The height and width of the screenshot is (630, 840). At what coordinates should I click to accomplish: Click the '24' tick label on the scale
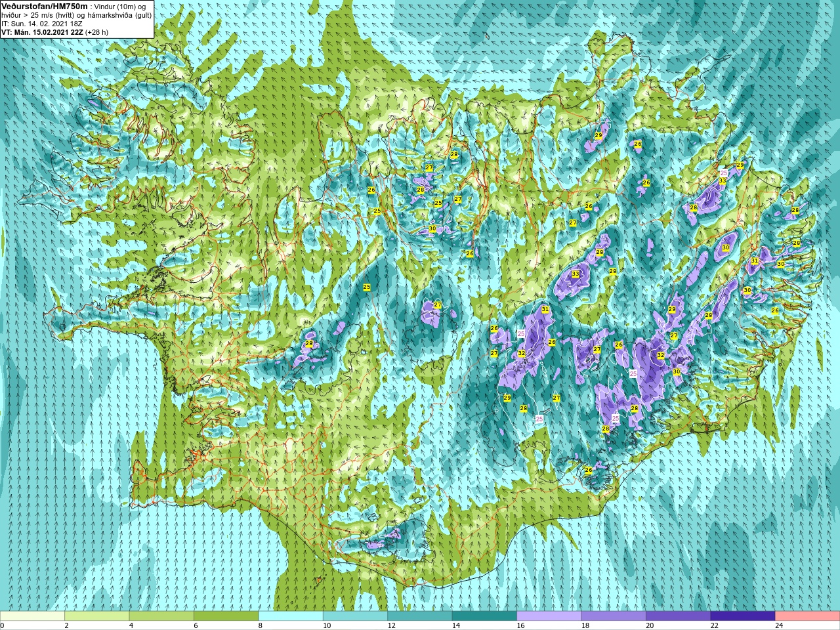[779, 625]
